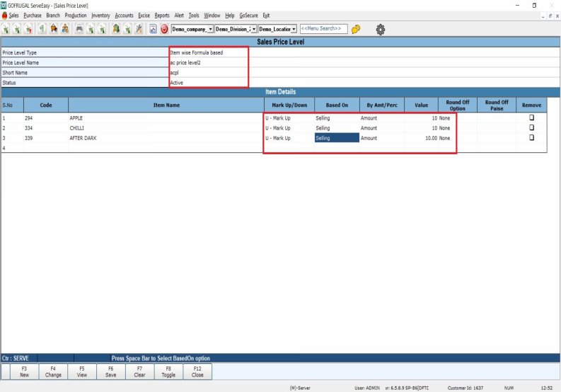
Task: Tick the Remove checkbox for AFTER DARK
Action: click(532, 137)
